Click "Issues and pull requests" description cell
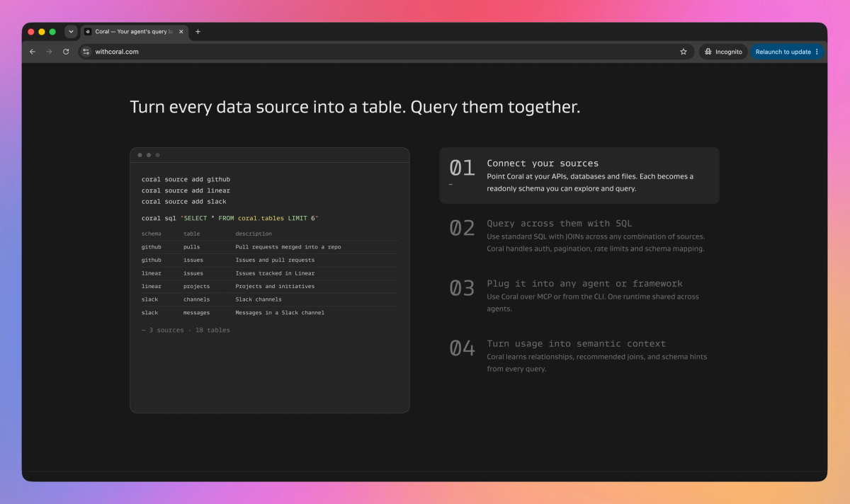This screenshot has height=504, width=850. tap(275, 260)
